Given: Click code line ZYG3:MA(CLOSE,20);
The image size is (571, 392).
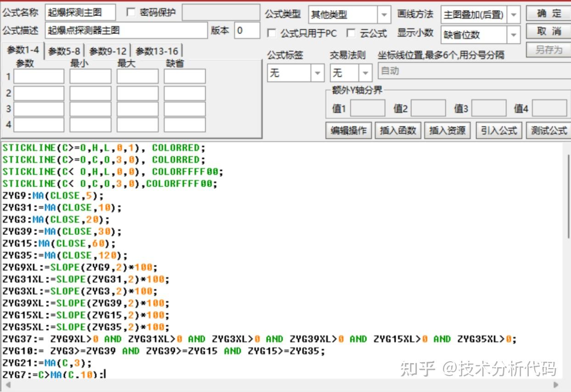Looking at the screenshot, I should click(56, 219).
